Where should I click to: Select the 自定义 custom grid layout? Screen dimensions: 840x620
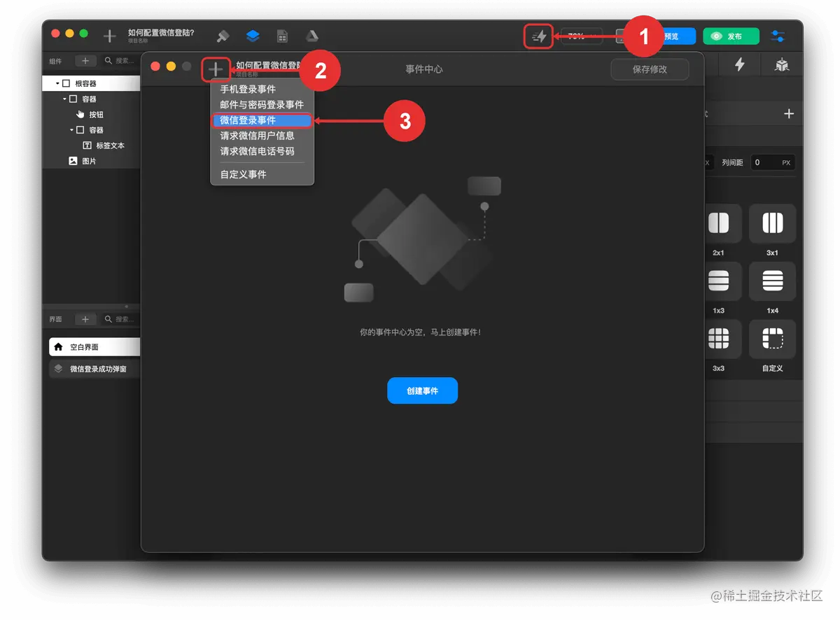tap(772, 339)
